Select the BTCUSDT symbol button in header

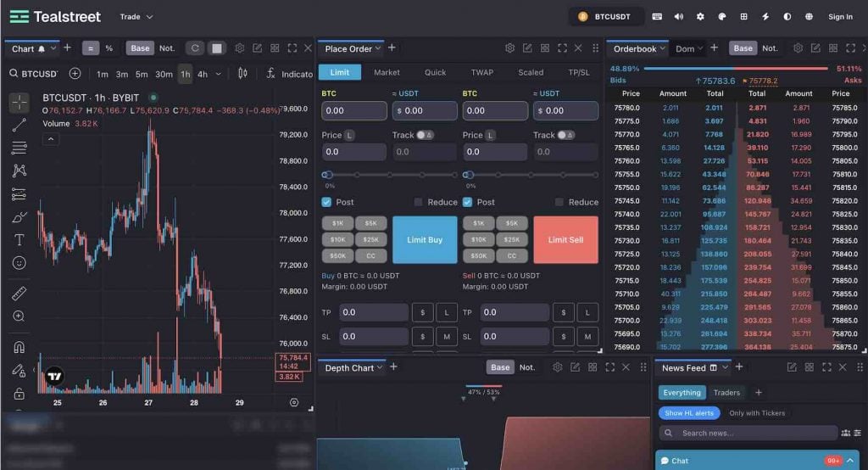(x=605, y=17)
